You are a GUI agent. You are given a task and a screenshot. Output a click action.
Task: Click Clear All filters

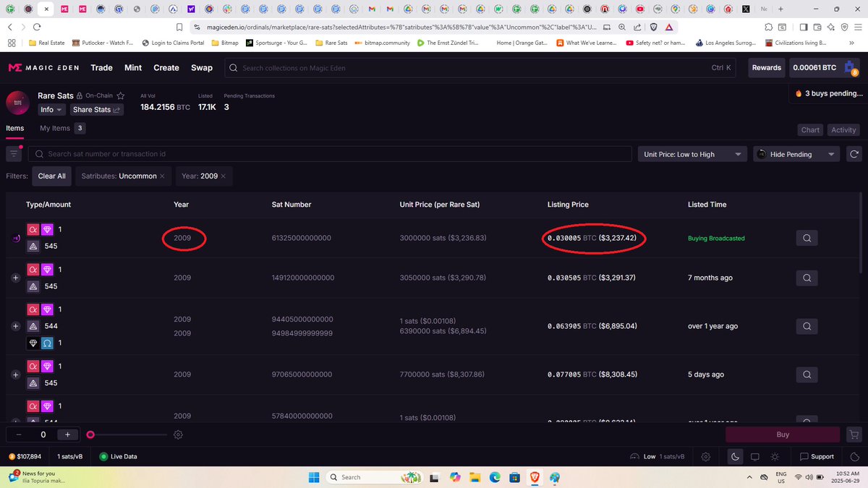pyautogui.click(x=51, y=176)
